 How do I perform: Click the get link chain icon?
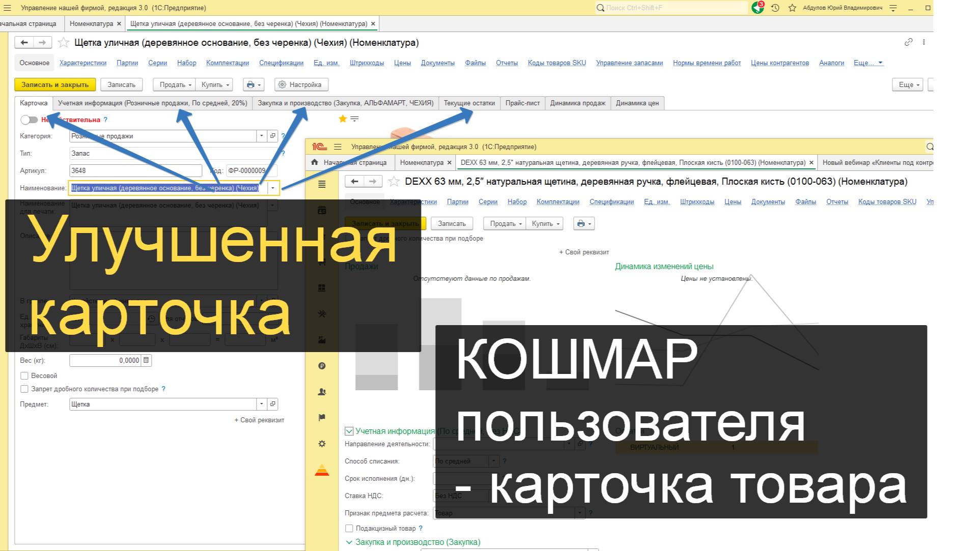pos(908,42)
